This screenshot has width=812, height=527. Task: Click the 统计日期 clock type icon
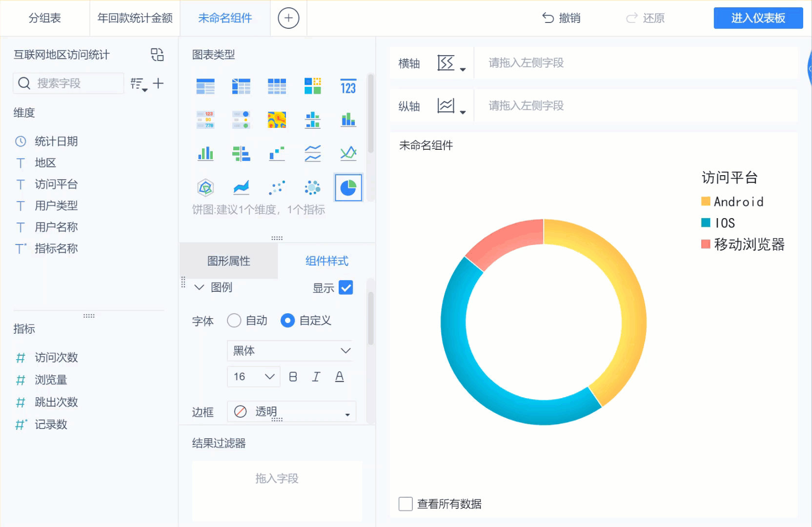pyautogui.click(x=20, y=142)
